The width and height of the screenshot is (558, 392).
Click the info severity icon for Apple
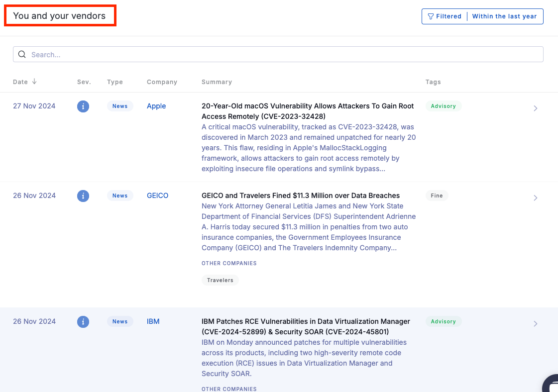(x=83, y=106)
